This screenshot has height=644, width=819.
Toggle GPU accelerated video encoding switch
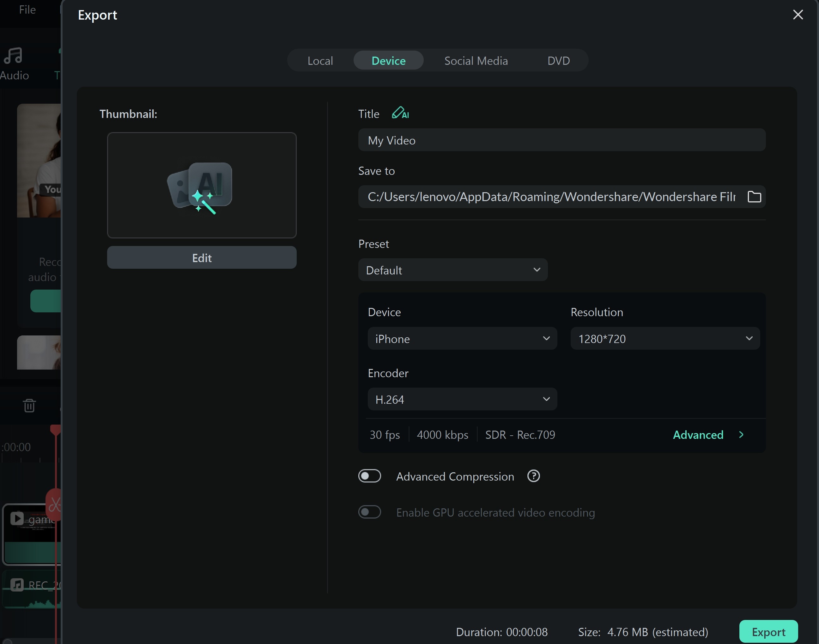coord(369,512)
